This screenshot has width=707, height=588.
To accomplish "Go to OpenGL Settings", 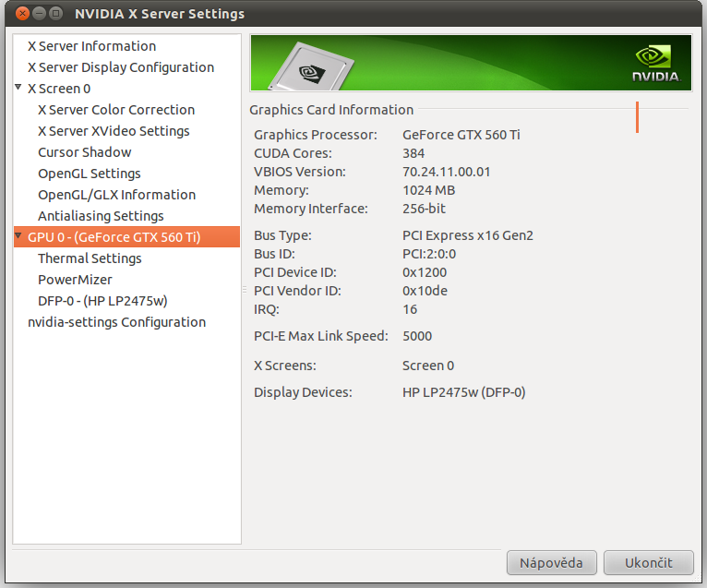I will point(89,174).
